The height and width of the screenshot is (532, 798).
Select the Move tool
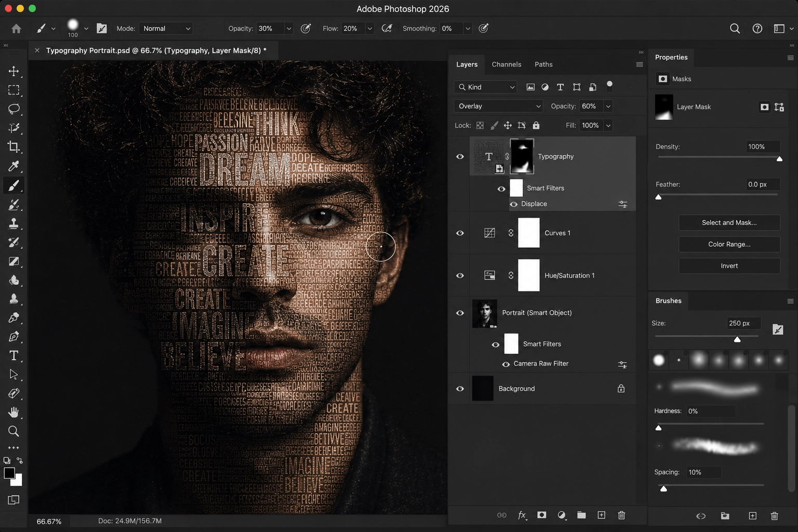coord(14,71)
